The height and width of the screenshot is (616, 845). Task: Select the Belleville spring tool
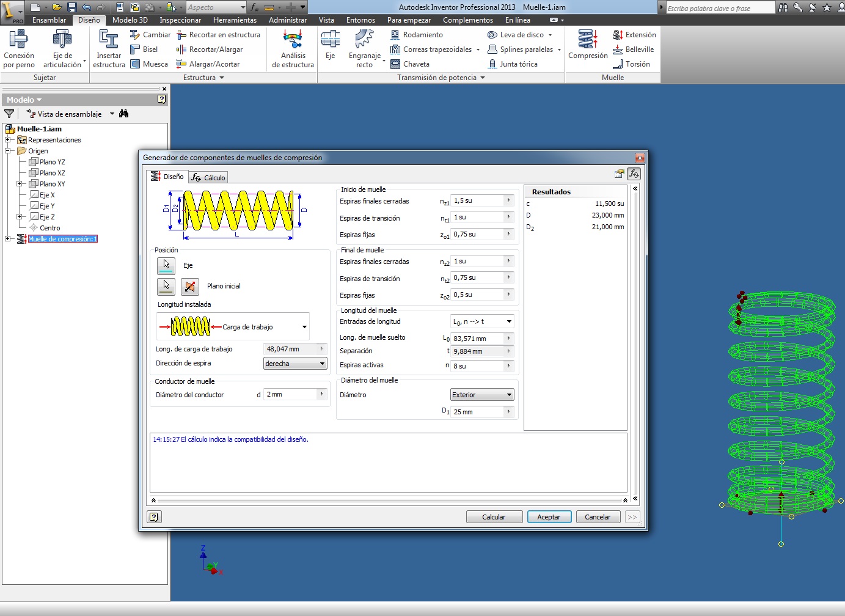[633, 50]
